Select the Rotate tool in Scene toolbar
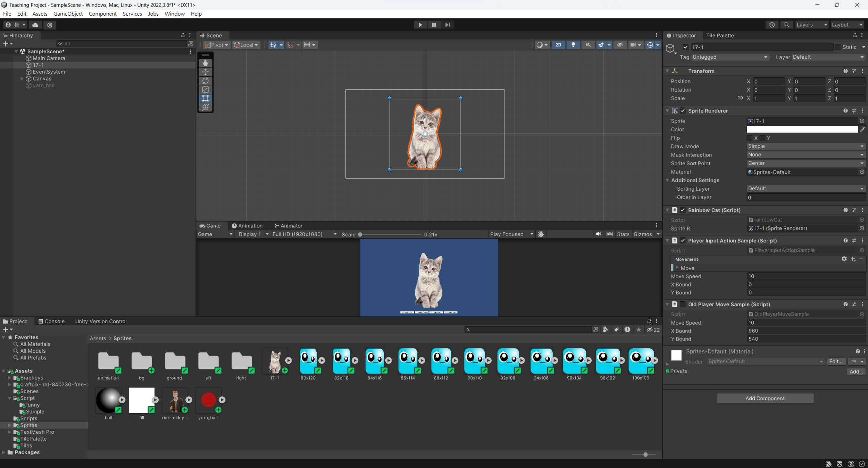This screenshot has height=468, width=868. (x=206, y=81)
